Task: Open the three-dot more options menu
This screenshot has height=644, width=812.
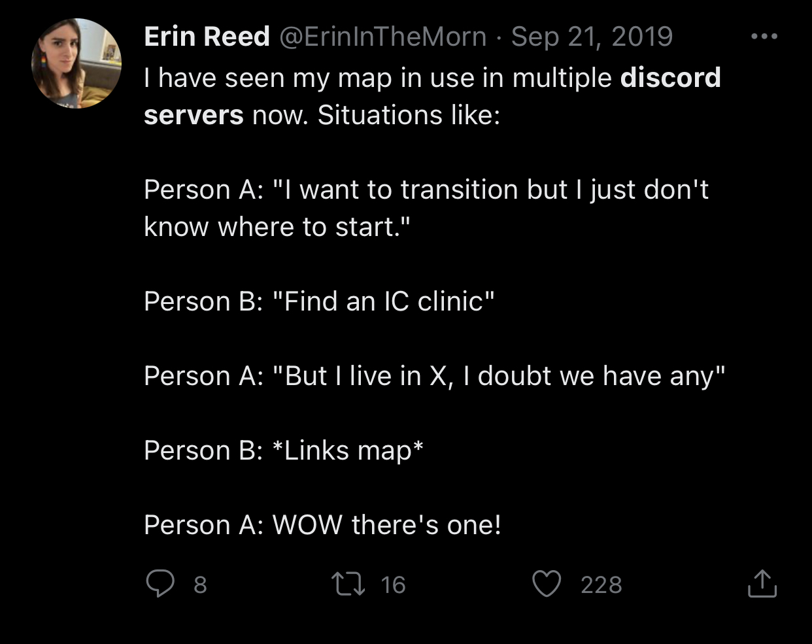Action: click(764, 37)
